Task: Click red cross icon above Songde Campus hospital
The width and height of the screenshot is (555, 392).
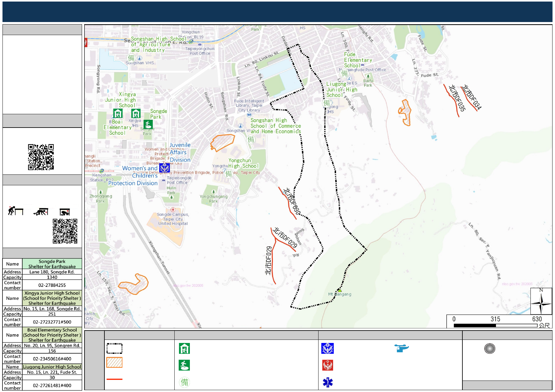Action: pos(173,210)
